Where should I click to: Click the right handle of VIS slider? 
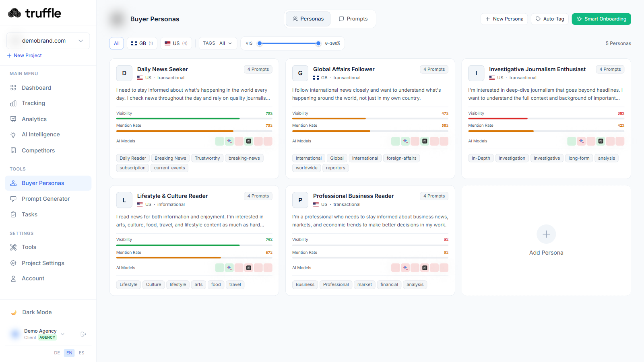tap(318, 43)
